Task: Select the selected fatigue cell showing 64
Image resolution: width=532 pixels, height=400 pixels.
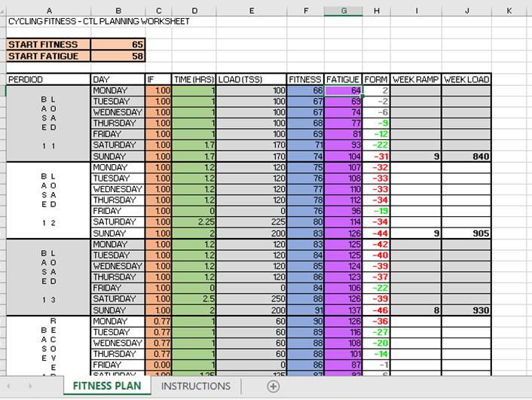Action: [344, 90]
